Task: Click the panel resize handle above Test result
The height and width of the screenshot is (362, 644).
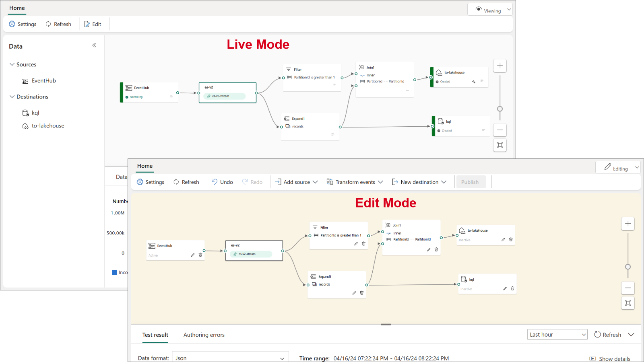Action: 386,324
